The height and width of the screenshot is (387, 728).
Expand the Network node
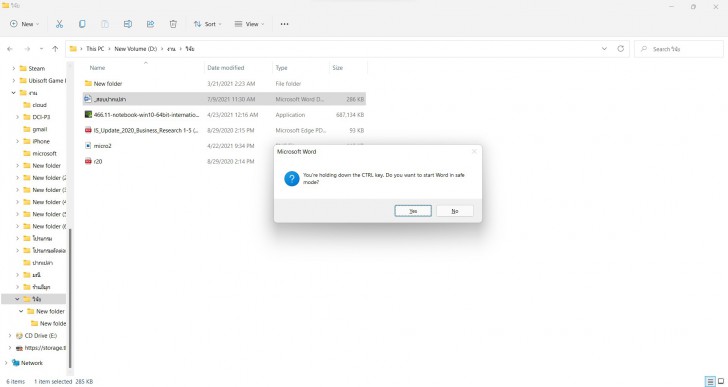(x=6, y=363)
